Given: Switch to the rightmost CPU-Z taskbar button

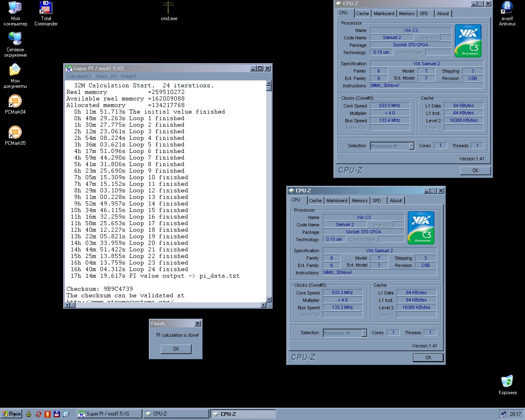Looking at the screenshot, I should [243, 414].
